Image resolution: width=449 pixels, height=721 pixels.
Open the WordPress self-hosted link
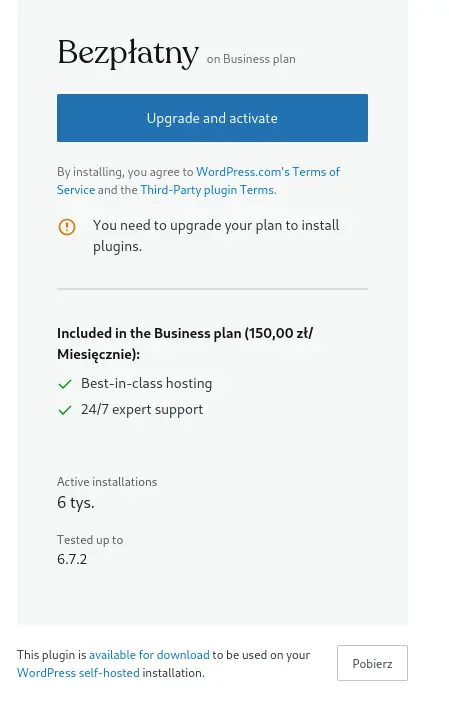[x=78, y=673]
